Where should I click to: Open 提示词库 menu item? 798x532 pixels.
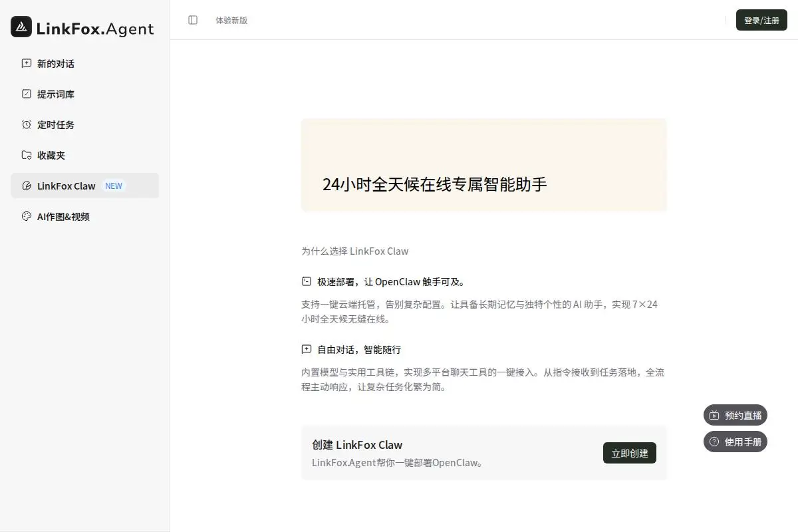click(84, 94)
